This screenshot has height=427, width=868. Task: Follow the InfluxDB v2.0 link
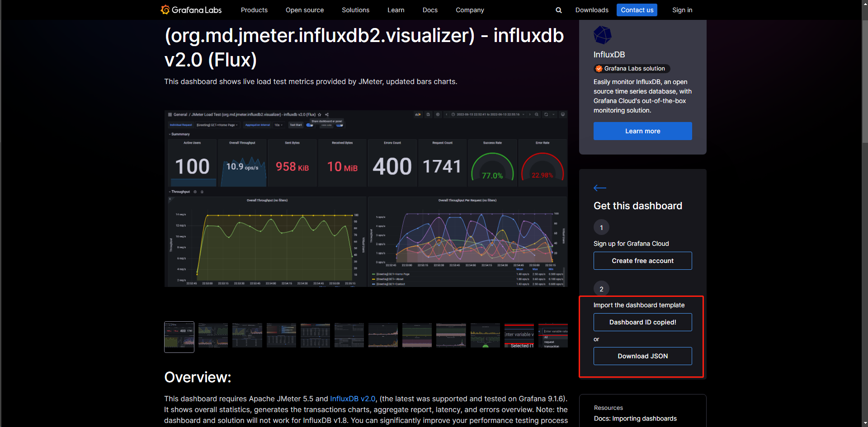point(353,399)
